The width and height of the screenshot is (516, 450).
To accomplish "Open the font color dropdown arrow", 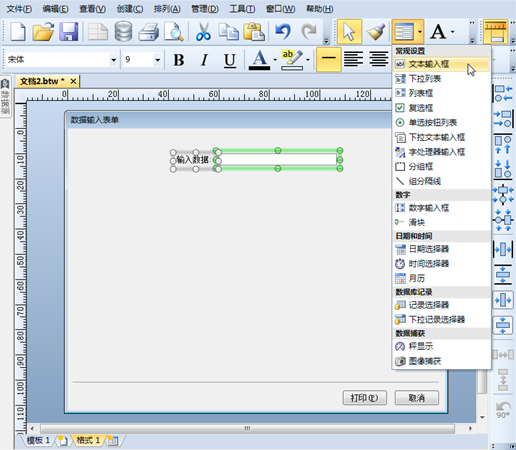I will pos(275,60).
